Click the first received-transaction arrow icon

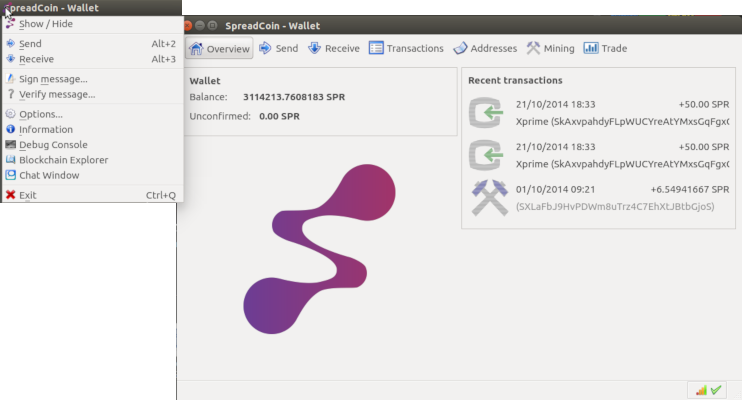(x=486, y=113)
